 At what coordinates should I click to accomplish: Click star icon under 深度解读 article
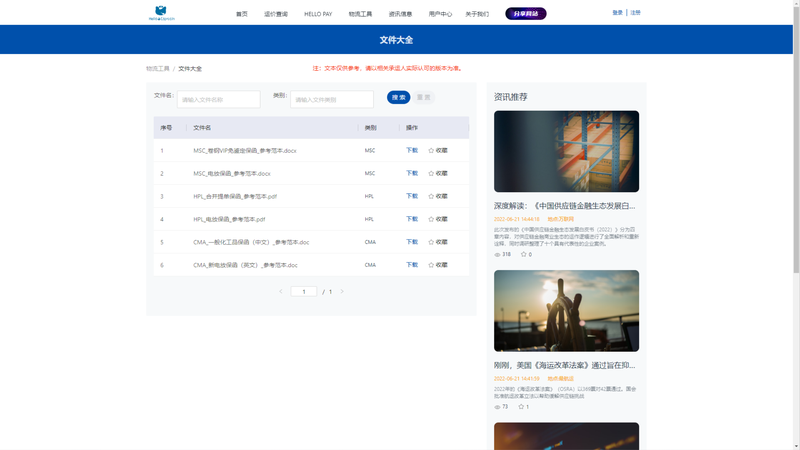[x=523, y=254]
